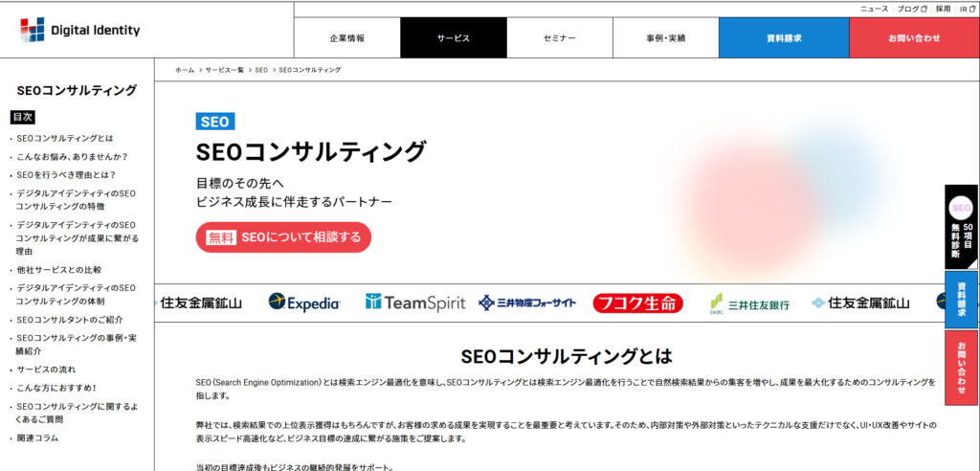Image resolution: width=980 pixels, height=471 pixels.
Task: Click the sidebar title SEOコンサルティング
Action: click(77, 91)
